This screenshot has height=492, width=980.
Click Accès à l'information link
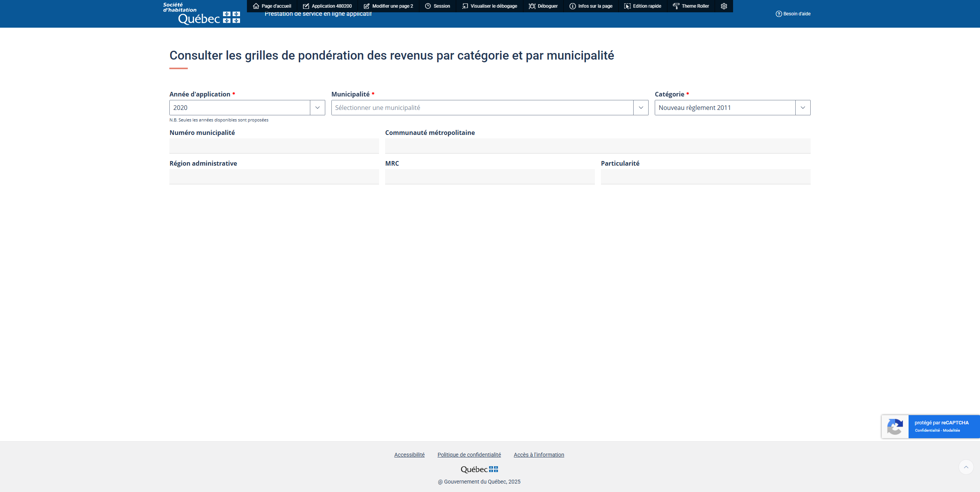pos(539,455)
